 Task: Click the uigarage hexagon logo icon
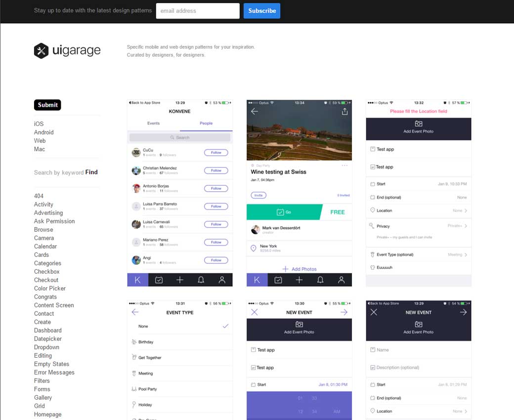(41, 50)
